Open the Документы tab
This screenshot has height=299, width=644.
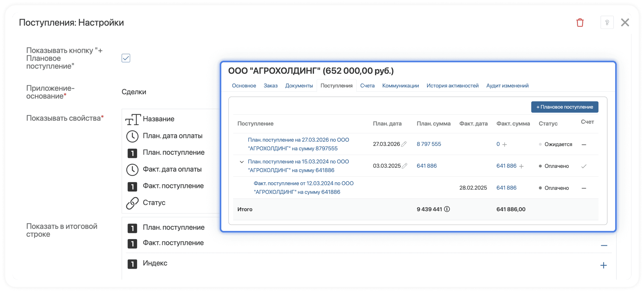299,85
